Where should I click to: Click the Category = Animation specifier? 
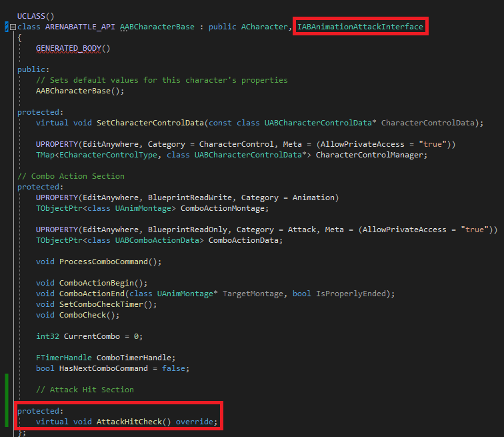[288, 197]
